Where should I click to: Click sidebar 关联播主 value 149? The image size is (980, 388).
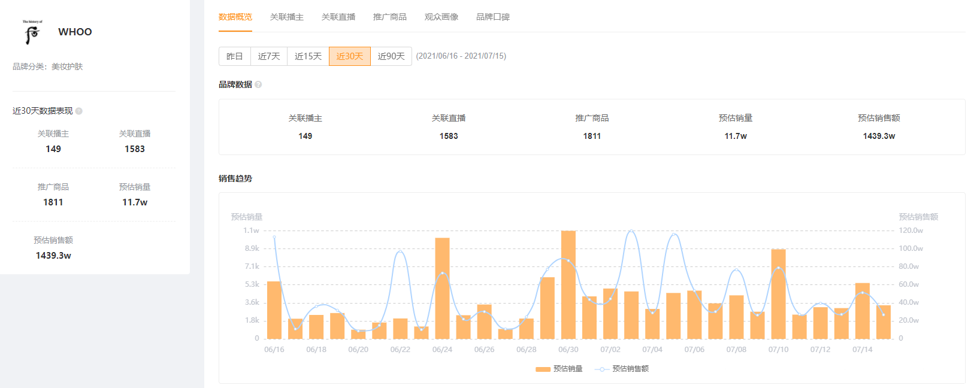coord(53,149)
